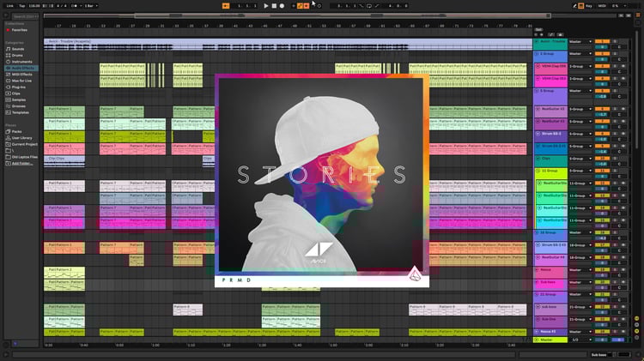Select MIDI Effects browser category
This screenshot has height=361, width=644.
click(x=21, y=75)
